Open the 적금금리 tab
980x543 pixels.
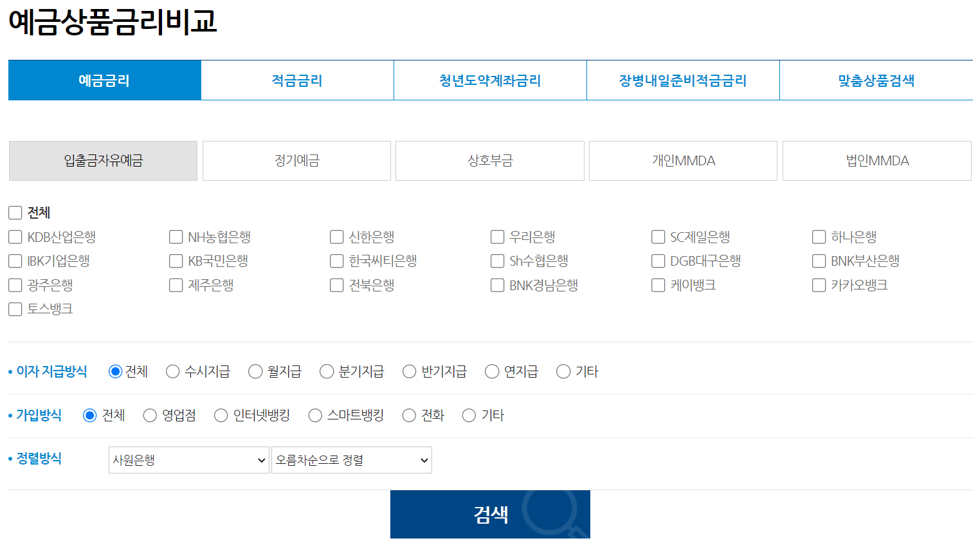(297, 80)
